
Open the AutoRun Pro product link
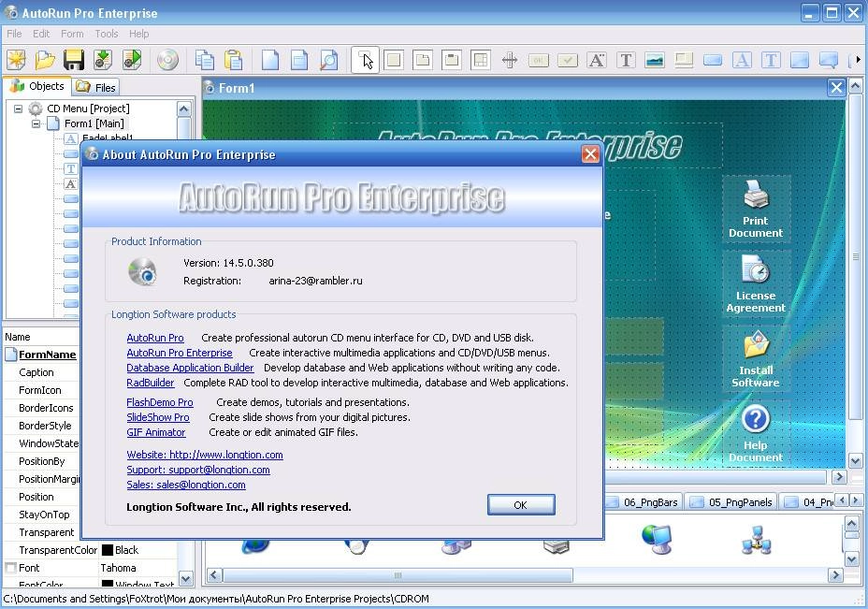155,338
